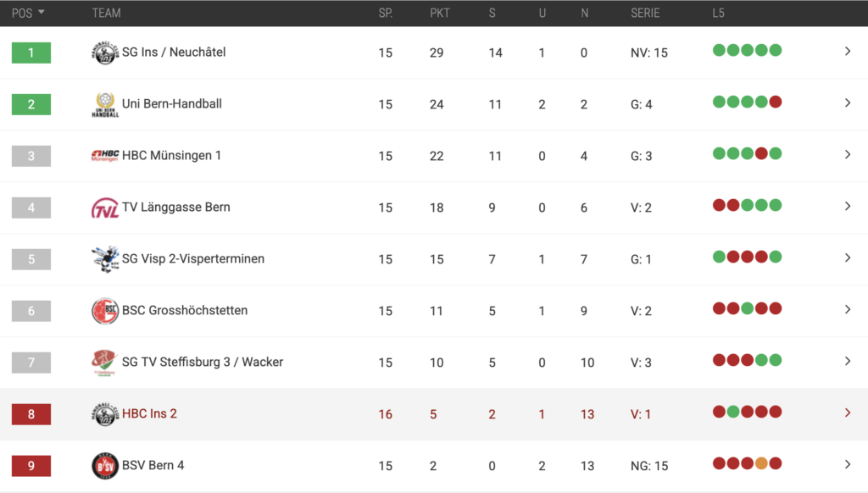The width and height of the screenshot is (868, 493).
Task: Click the SG Ins / Neuchâtel team logo
Action: point(105,53)
